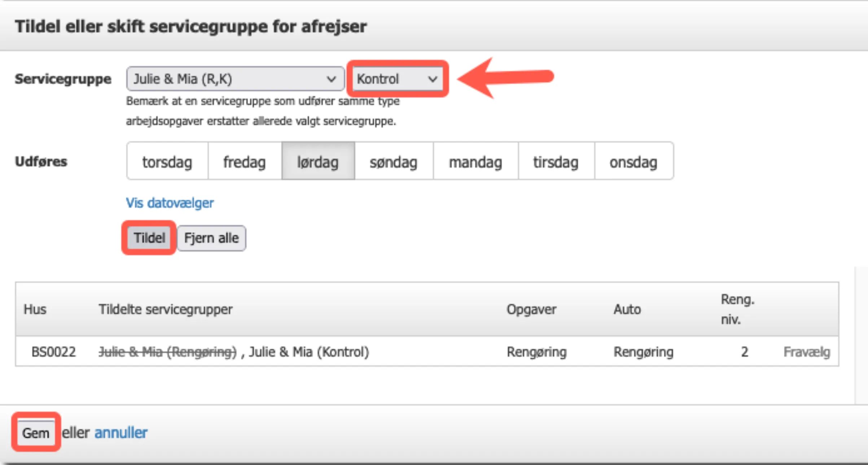Image resolution: width=868 pixels, height=465 pixels.
Task: Save changes with the Gem button
Action: [x=35, y=432]
